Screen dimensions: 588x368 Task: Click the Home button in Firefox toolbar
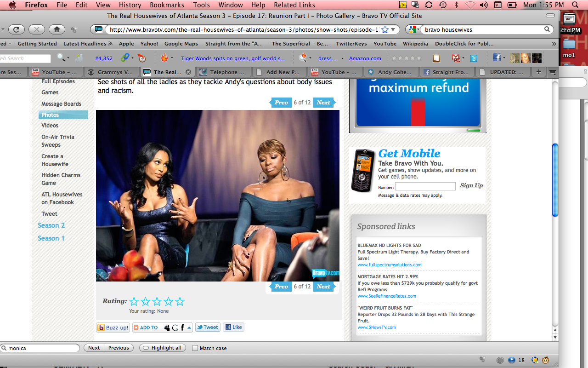click(57, 29)
